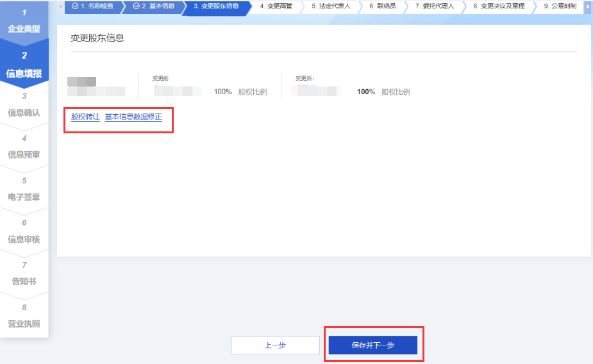Go to sidebar step 5 电子签章
The width and height of the screenshot is (593, 364).
click(24, 190)
